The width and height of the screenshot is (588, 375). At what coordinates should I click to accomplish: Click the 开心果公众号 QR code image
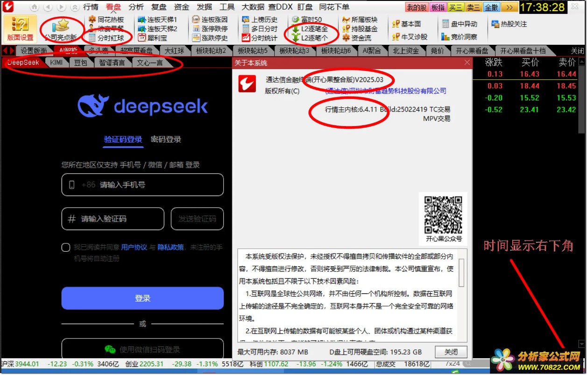click(443, 214)
